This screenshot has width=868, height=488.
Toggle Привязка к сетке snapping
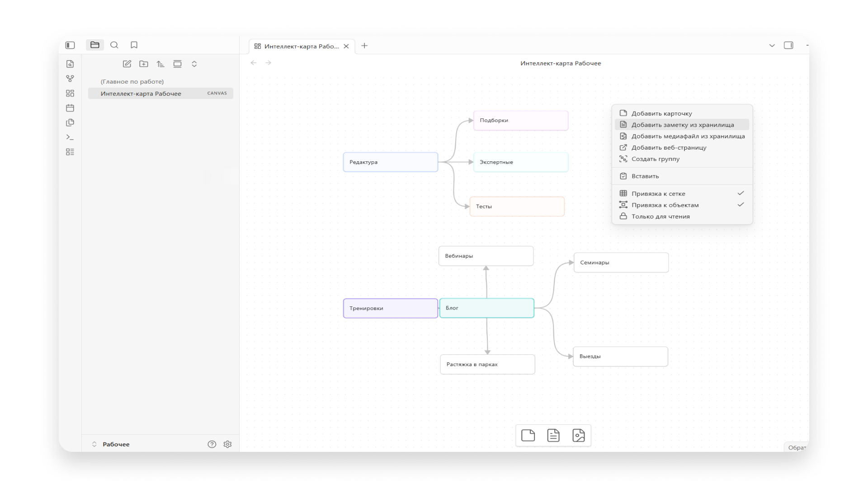tap(682, 193)
